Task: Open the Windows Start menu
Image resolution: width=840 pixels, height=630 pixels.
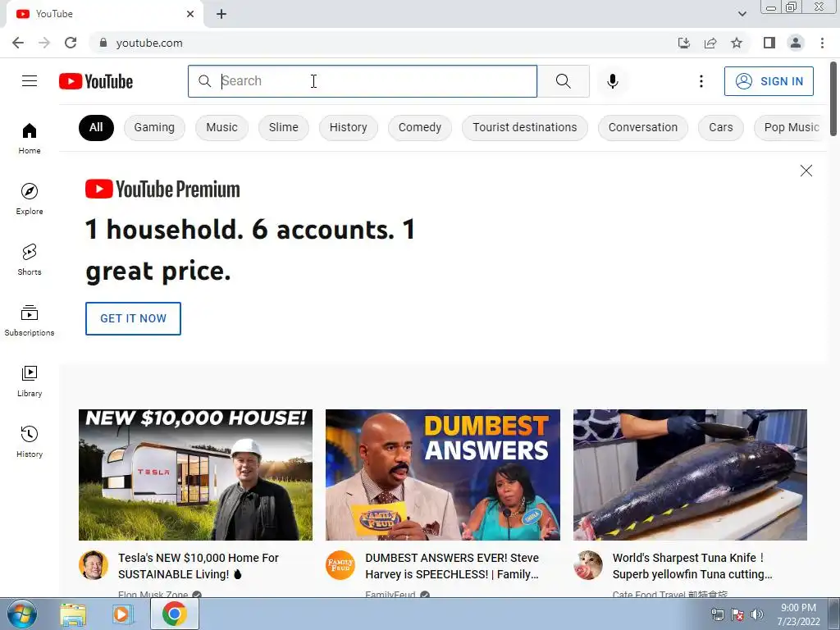Action: (21, 614)
